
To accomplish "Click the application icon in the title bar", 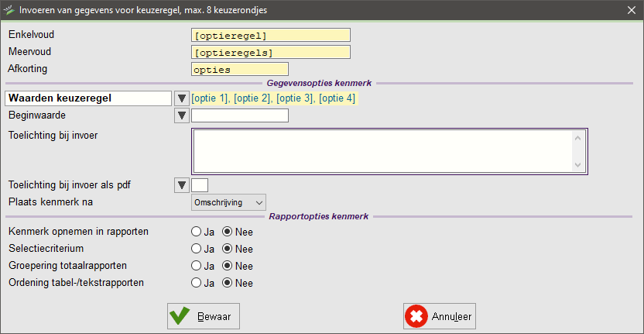I will click(x=9, y=9).
